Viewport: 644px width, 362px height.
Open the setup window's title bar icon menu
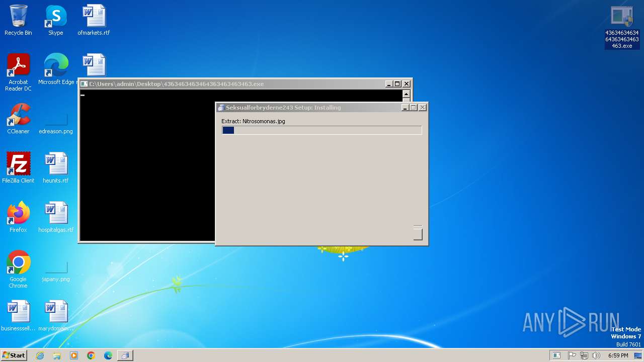click(x=221, y=108)
